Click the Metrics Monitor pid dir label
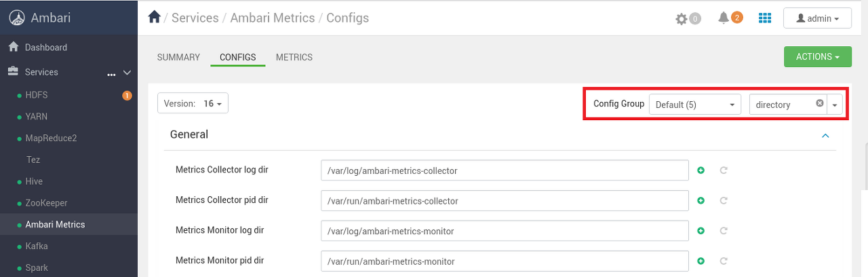 click(x=220, y=260)
